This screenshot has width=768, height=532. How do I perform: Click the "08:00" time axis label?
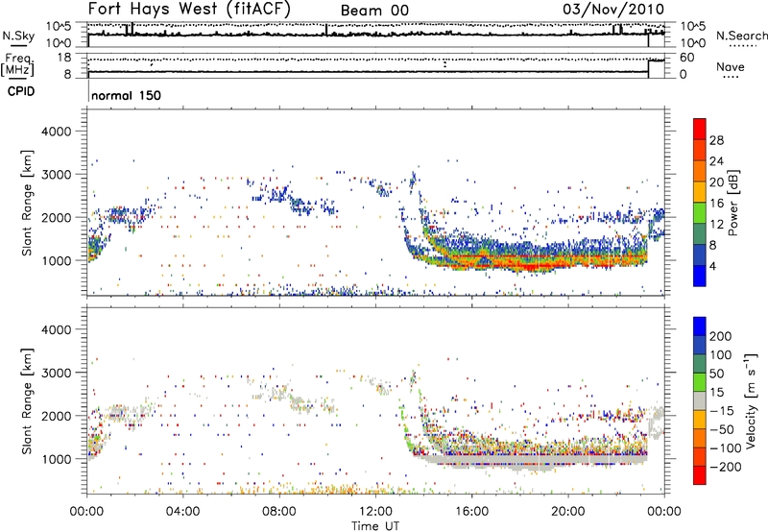click(279, 512)
